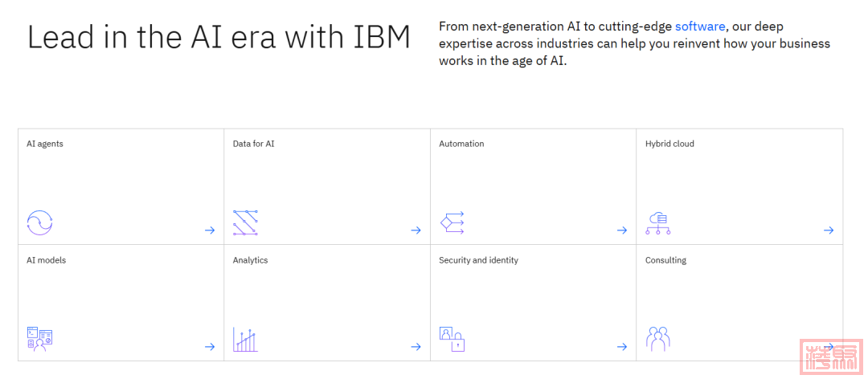Click the Security and identity lock icon
This screenshot has height=379, width=868.
coord(452,339)
